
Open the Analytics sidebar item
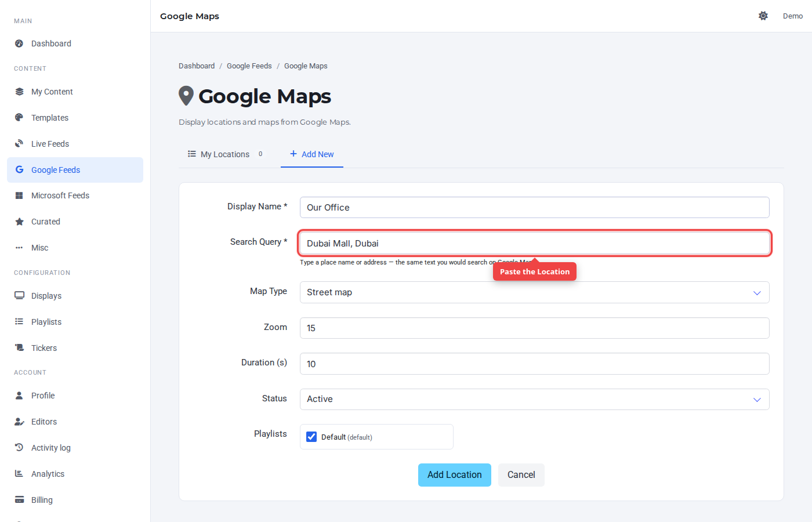coord(75,474)
